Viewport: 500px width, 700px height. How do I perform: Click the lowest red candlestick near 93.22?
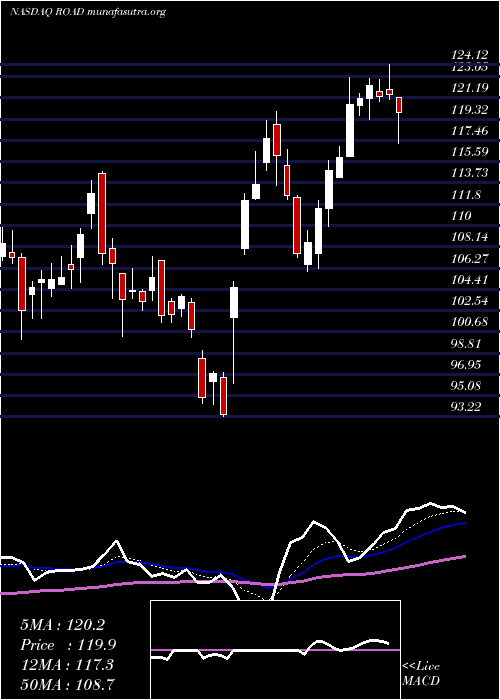click(223, 396)
